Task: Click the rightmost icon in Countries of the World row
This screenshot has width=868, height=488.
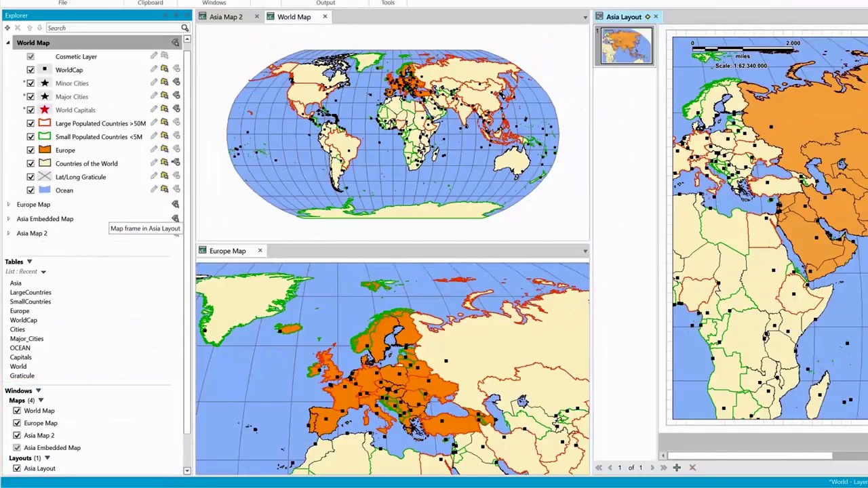Action: [176, 163]
